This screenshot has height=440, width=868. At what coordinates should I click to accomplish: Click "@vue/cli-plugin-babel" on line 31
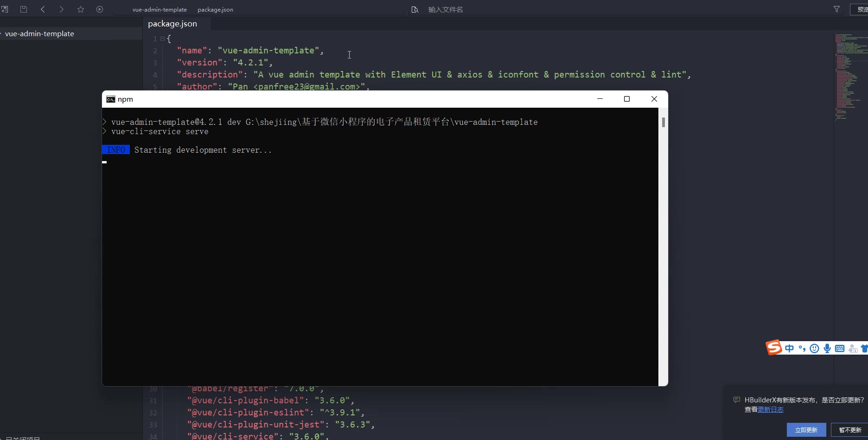(246, 401)
